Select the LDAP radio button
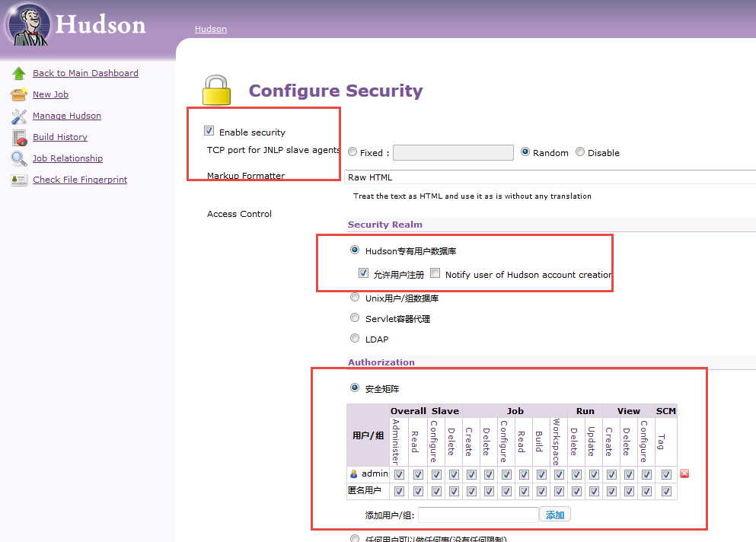Image resolution: width=756 pixels, height=542 pixels. pos(355,338)
